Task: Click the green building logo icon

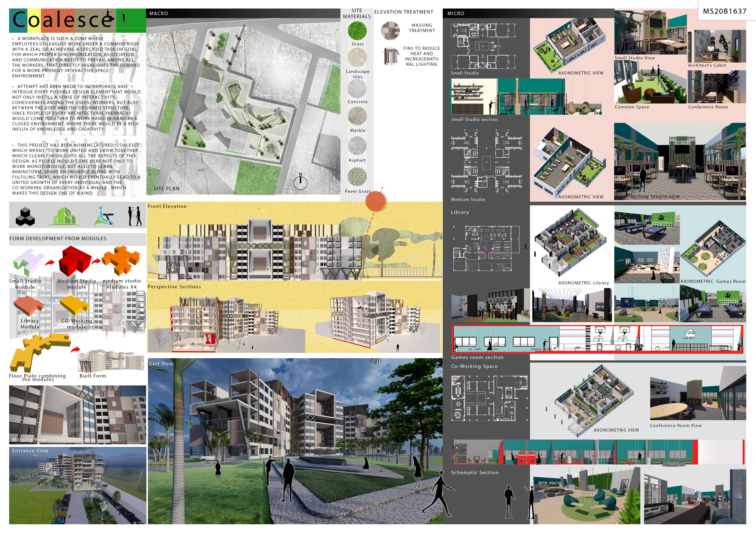Action: pos(64,216)
